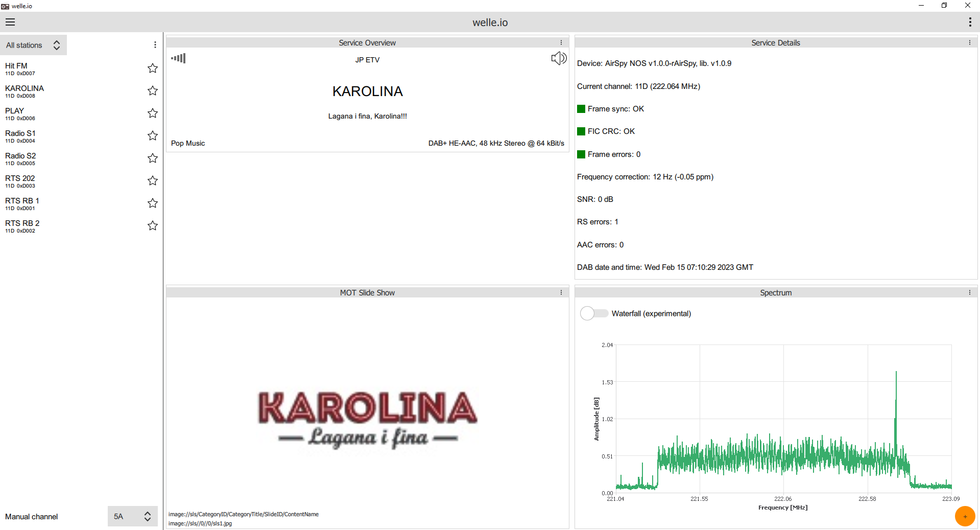Screen dimensions: 980x530
Task: Click the Pop Music genre label
Action: 188,144
